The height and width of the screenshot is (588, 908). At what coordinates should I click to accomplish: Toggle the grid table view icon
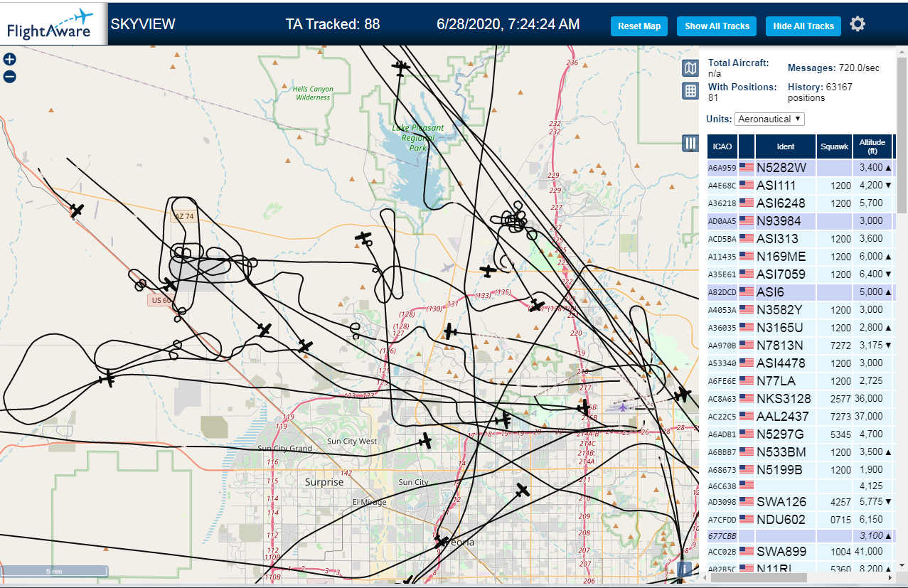(690, 91)
